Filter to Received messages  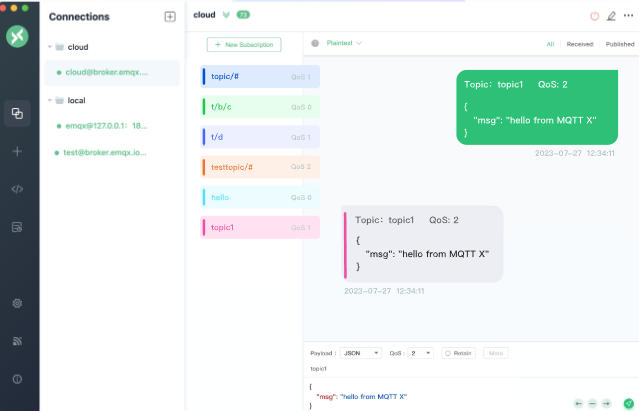coord(580,44)
